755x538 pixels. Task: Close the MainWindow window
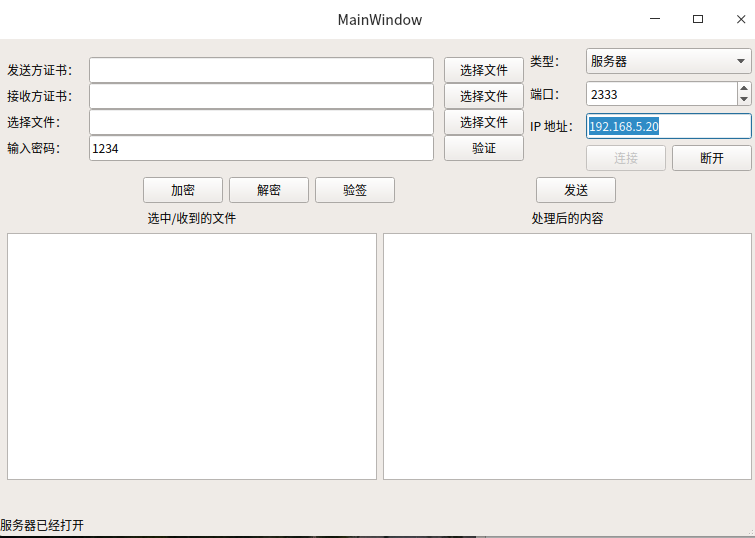point(741,19)
